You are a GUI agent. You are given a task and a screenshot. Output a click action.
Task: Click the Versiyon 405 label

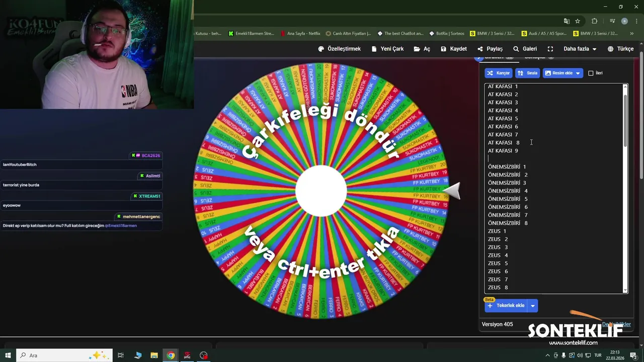(497, 324)
